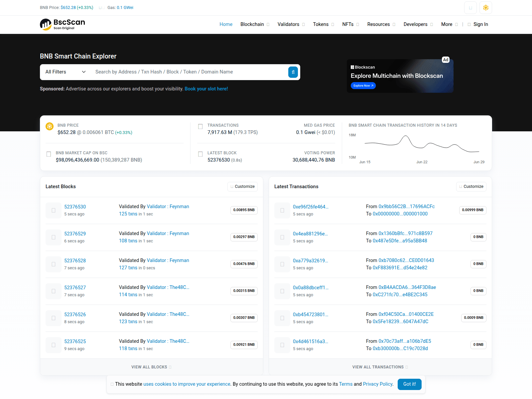Open recipient address 0xF883691E...d54e24e82
The height and width of the screenshot is (399, 532).
point(400,268)
